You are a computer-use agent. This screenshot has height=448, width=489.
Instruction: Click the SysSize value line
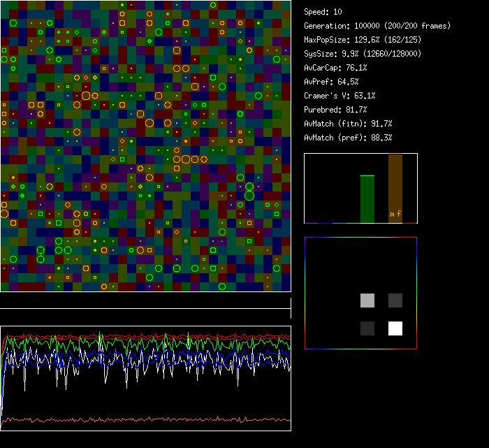(363, 54)
